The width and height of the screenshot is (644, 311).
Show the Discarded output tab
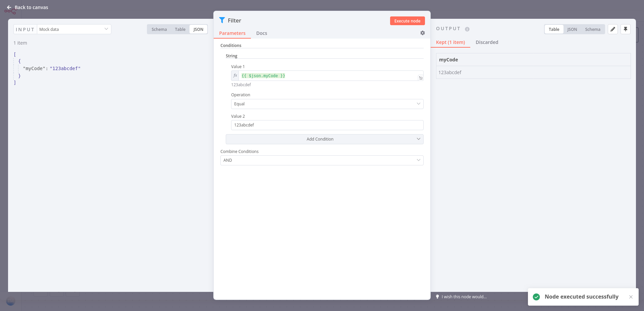(x=487, y=42)
